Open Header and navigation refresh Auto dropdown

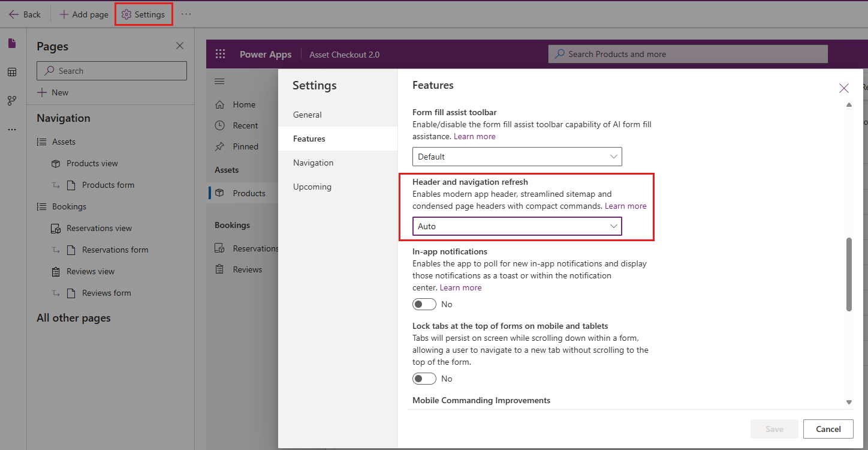[517, 226]
